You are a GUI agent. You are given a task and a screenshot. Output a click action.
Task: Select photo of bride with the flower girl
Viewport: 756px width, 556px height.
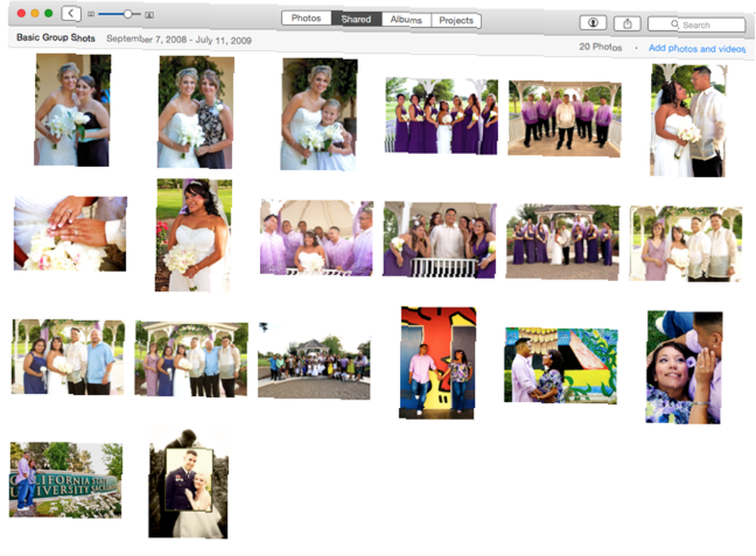[319, 114]
